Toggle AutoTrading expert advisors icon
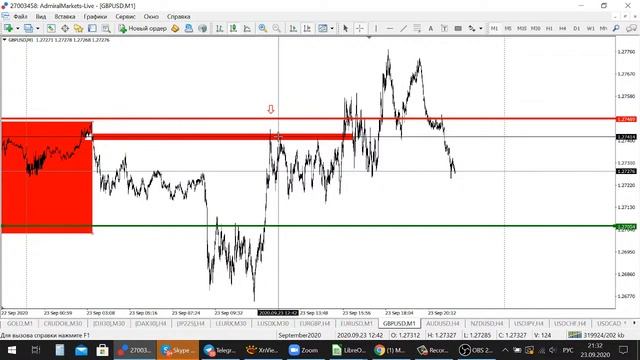This screenshot has width=640, height=360. click(x=189, y=28)
